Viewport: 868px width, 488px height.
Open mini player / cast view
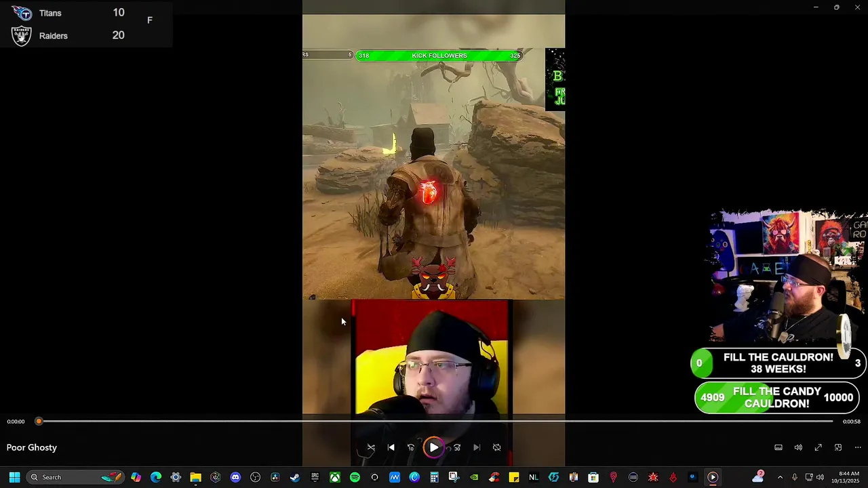[x=838, y=447]
